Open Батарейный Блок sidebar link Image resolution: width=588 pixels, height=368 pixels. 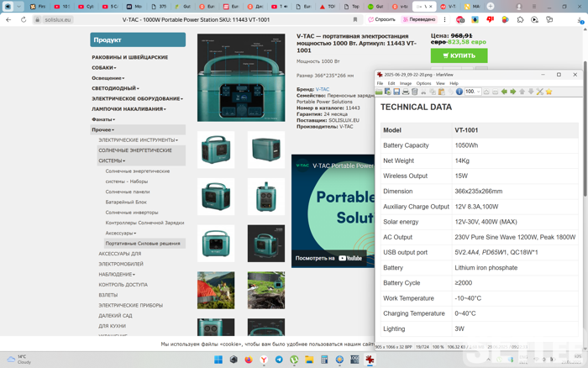126,202
